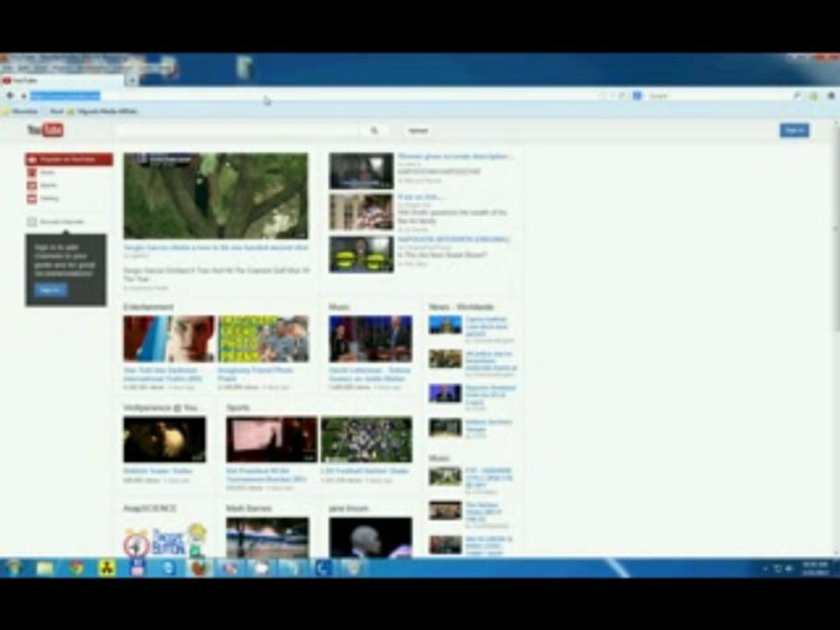This screenshot has width=840, height=630.
Task: Click the YouTube search input field
Action: pos(235,130)
